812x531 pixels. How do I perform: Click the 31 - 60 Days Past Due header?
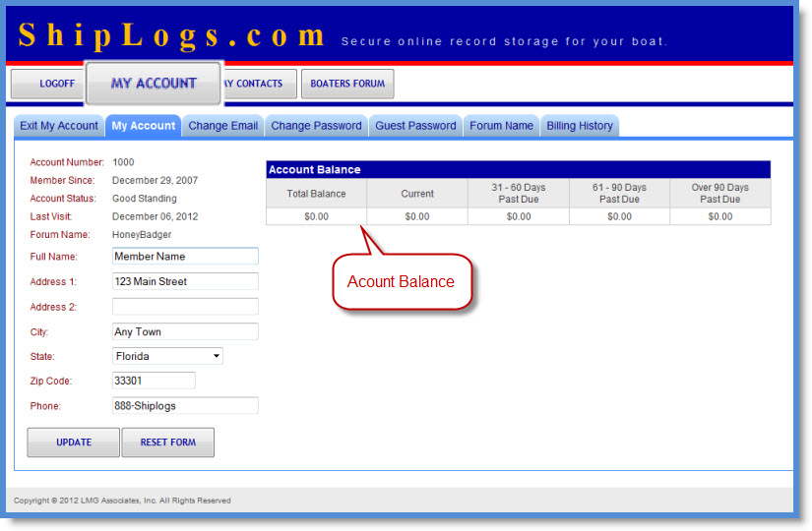519,194
